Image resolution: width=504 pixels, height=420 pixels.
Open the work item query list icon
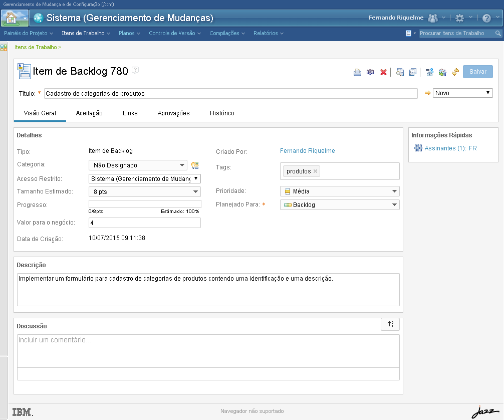408,33
